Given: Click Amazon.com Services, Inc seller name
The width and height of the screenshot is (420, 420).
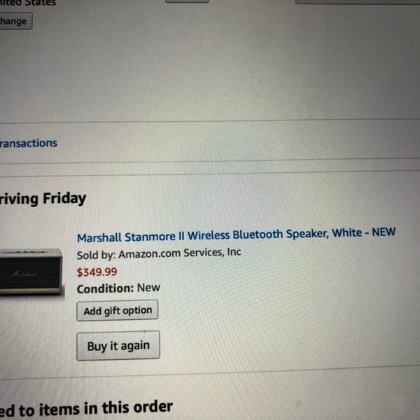Looking at the screenshot, I should pos(180,253).
